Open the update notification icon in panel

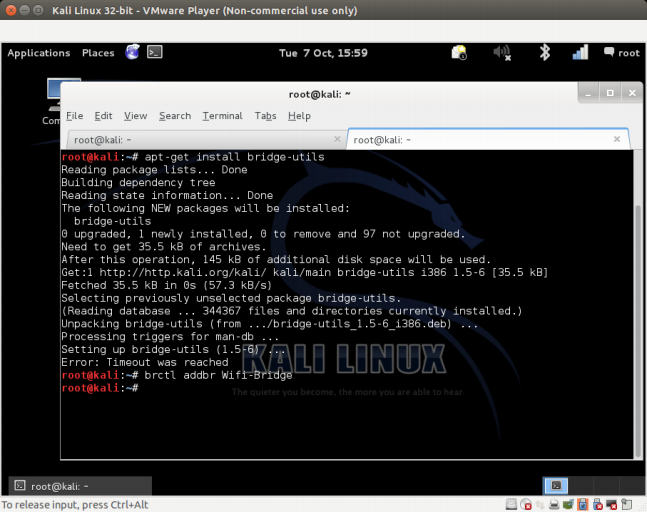(x=459, y=53)
